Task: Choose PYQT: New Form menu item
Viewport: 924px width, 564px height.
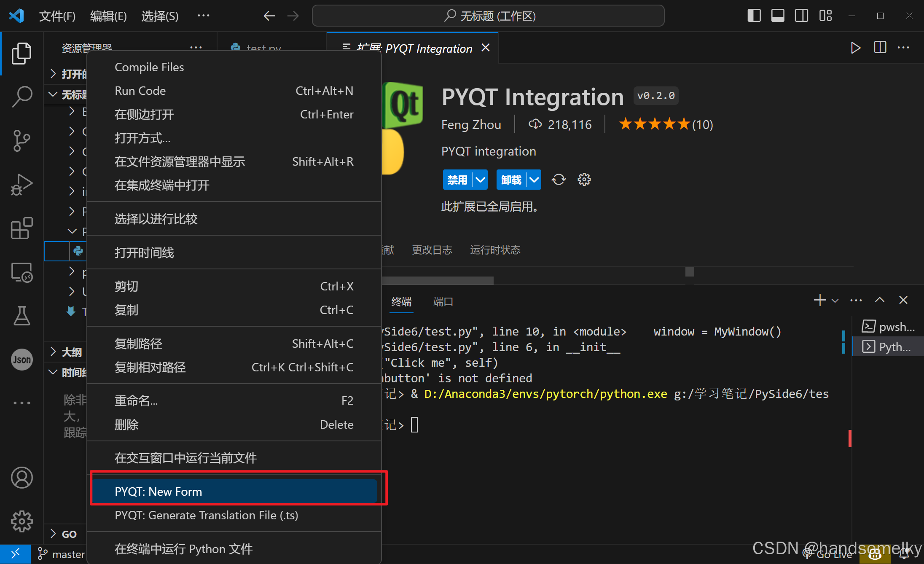Action: pos(234,491)
